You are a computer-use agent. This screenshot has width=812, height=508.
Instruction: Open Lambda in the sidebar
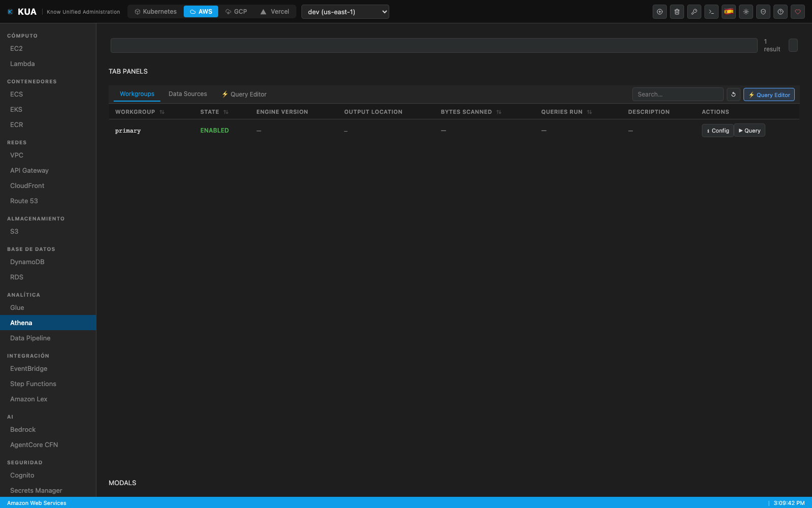pyautogui.click(x=48, y=64)
